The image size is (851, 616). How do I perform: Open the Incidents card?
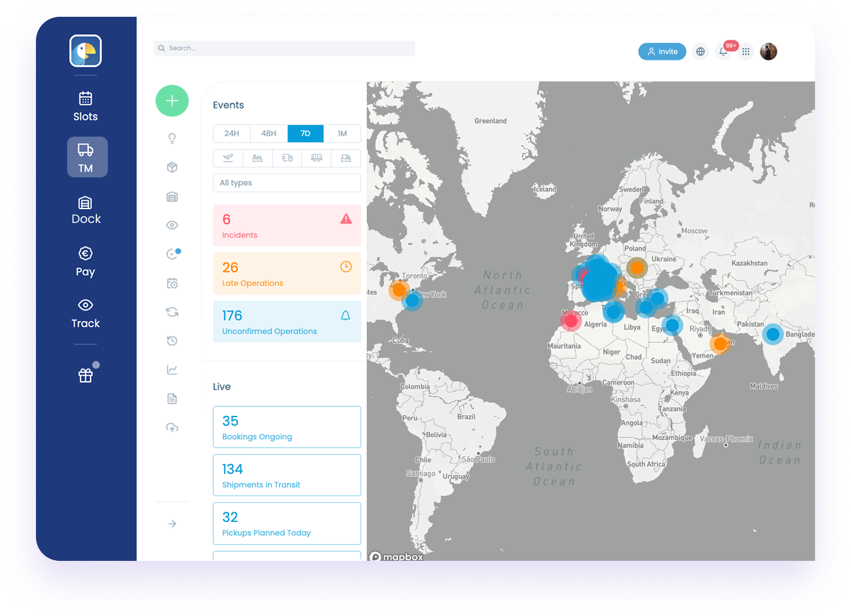(287, 226)
